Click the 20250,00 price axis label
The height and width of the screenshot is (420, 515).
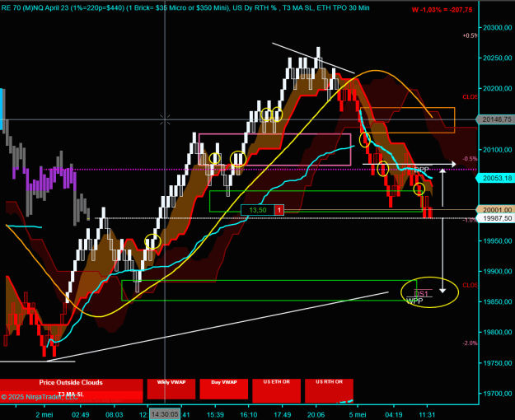click(x=497, y=58)
